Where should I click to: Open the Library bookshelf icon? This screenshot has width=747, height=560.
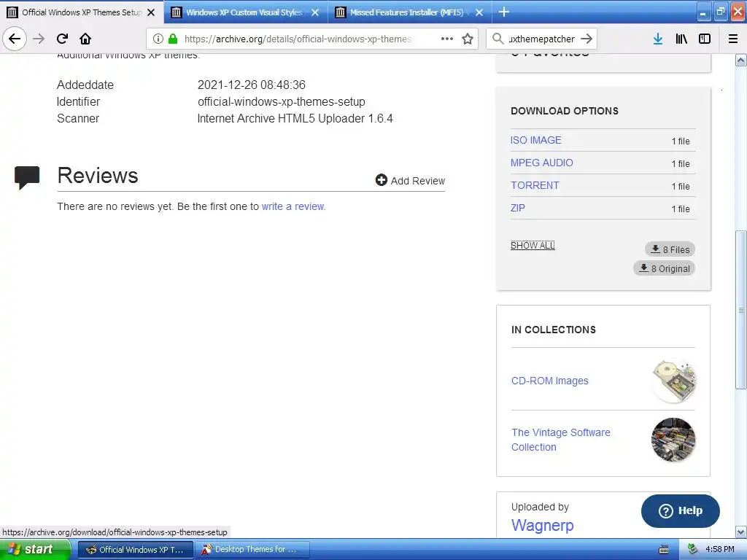[x=681, y=39]
